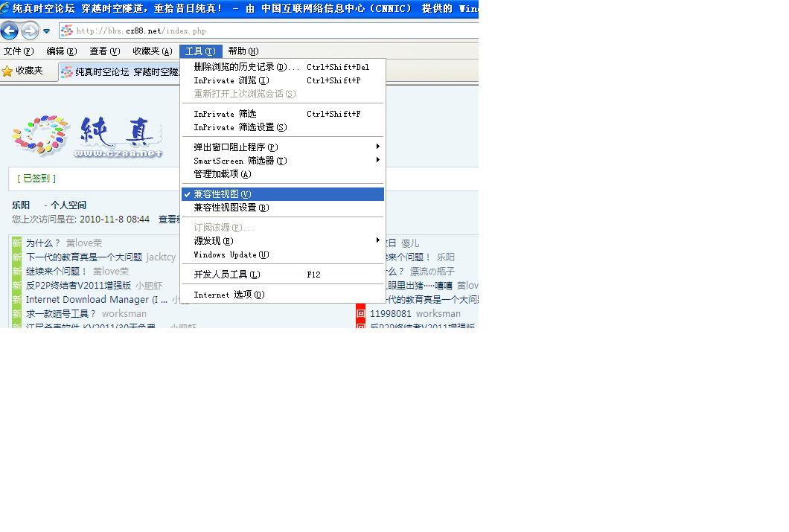Click the 纯真 www.cz88.net logo
This screenshot has width=789, height=532.
(x=88, y=135)
